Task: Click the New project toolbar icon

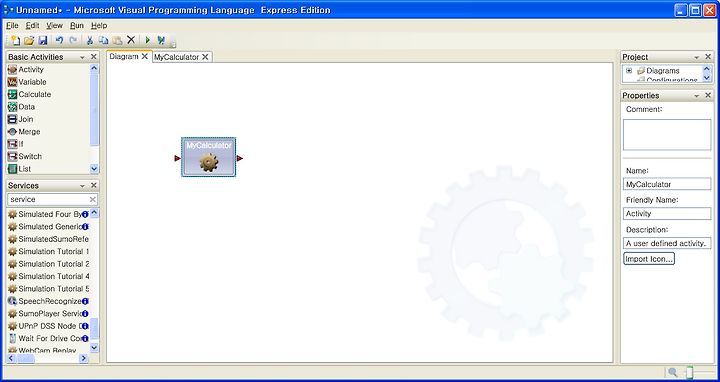Action: coord(15,40)
